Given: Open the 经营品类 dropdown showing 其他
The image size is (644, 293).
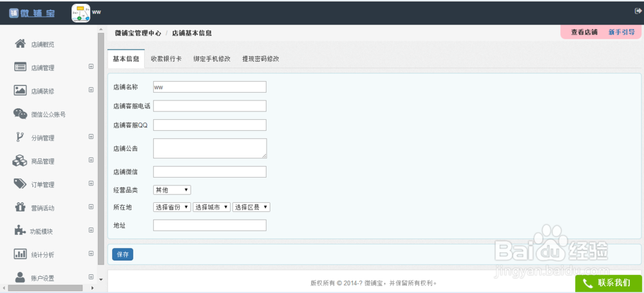Looking at the screenshot, I should coord(172,190).
